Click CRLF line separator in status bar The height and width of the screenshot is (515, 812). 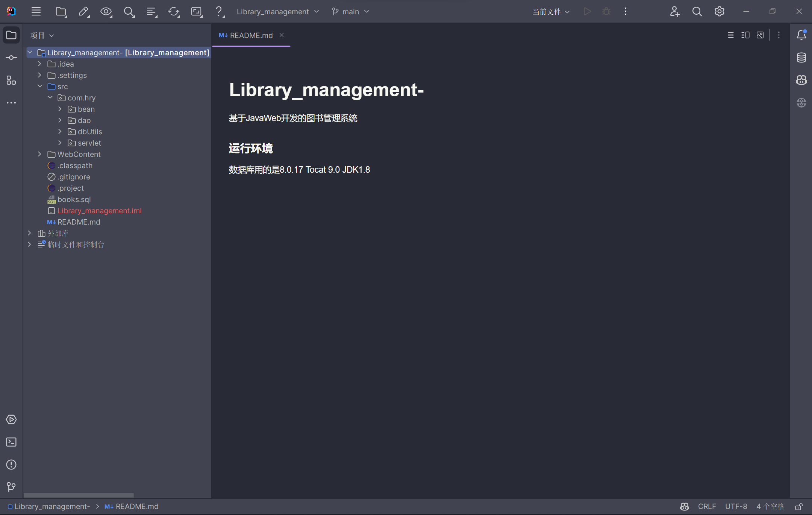coord(707,507)
